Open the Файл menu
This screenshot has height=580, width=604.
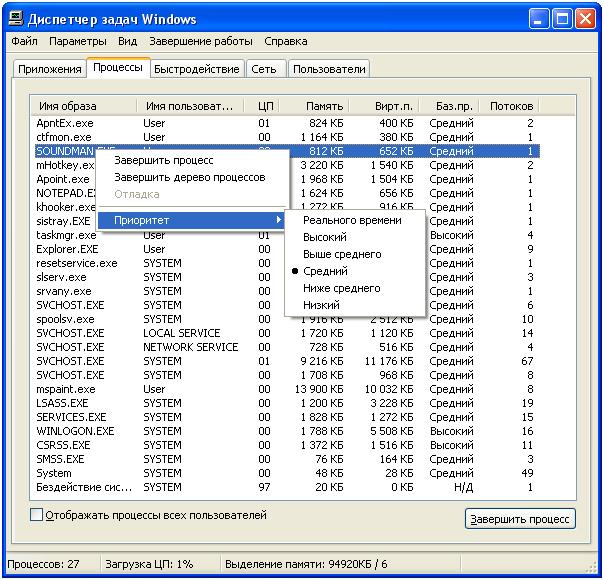(x=25, y=41)
